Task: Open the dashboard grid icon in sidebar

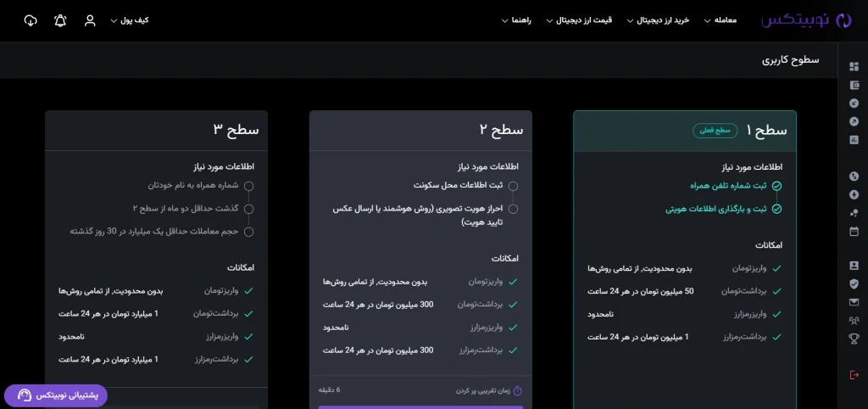Action: point(854,66)
